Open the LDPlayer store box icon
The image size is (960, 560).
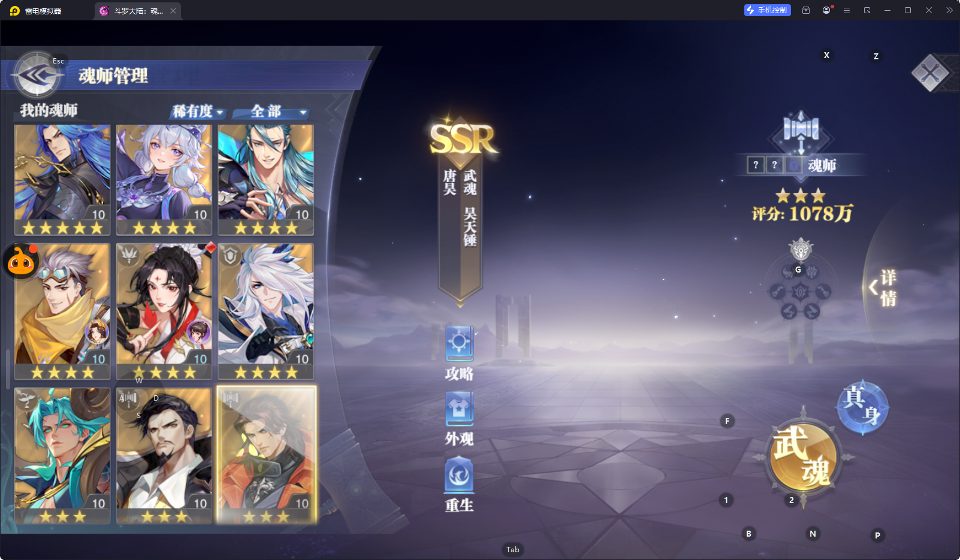coord(806,10)
